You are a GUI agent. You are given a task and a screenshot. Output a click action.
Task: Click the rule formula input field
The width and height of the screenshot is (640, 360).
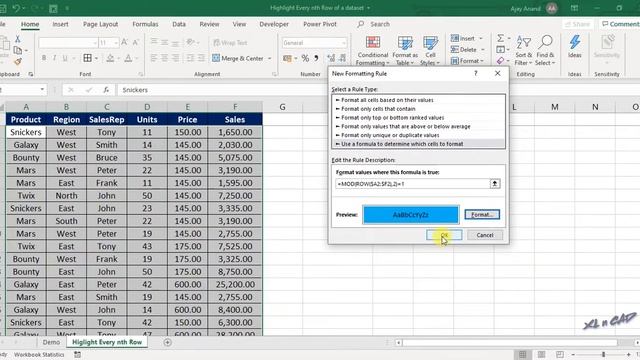pos(412,184)
